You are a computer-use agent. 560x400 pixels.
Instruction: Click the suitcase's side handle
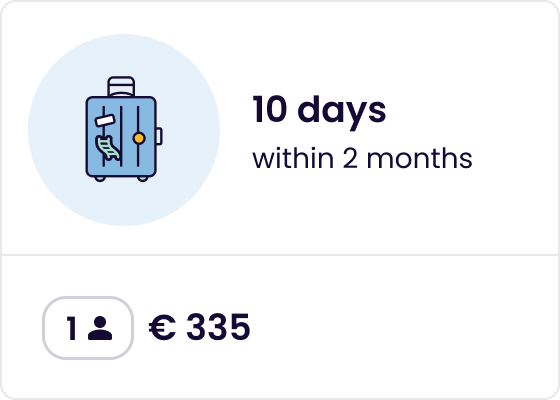(159, 136)
